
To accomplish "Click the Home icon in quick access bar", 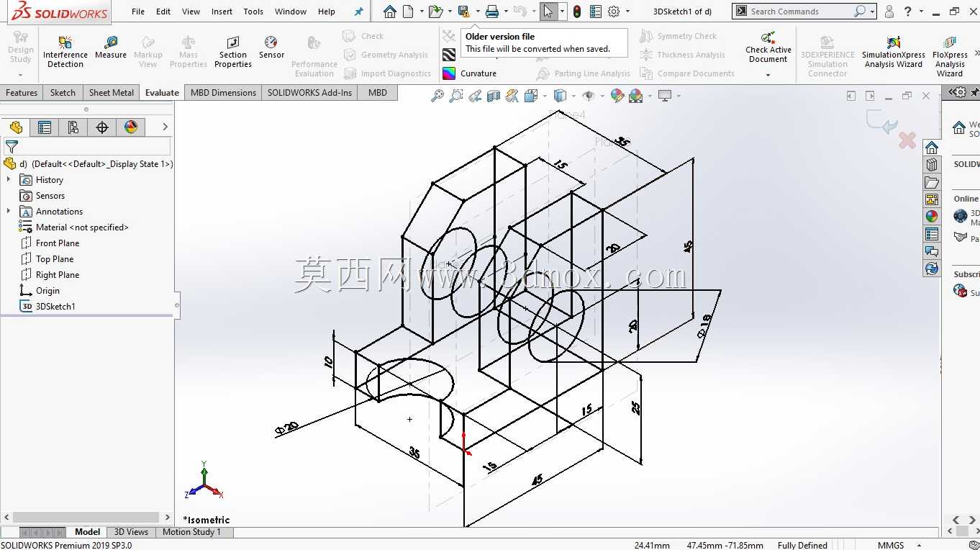I will pyautogui.click(x=389, y=12).
